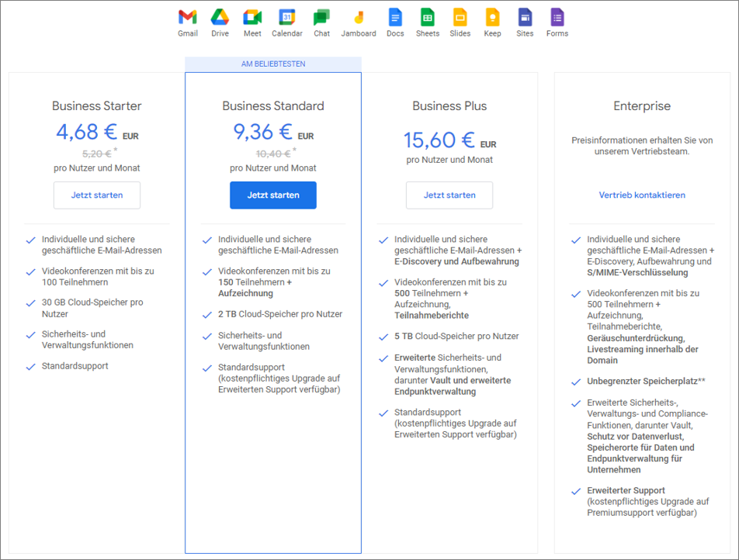Viewport: 739px width, 560px height.
Task: Click the Calendar icon
Action: click(x=286, y=17)
